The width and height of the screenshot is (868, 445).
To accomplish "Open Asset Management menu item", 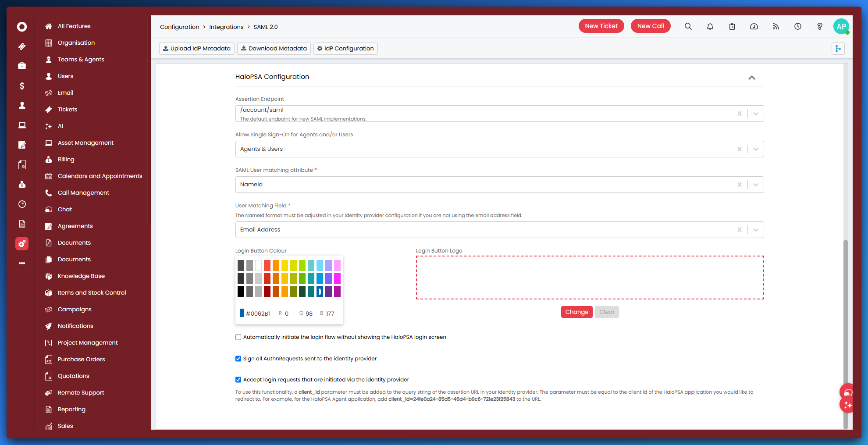I will click(85, 143).
